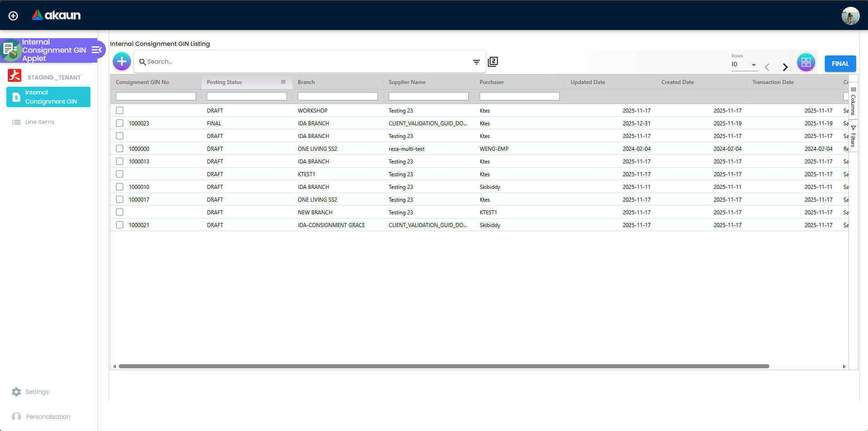
Task: Check the checkbox for row 1000023
Action: 120,123
